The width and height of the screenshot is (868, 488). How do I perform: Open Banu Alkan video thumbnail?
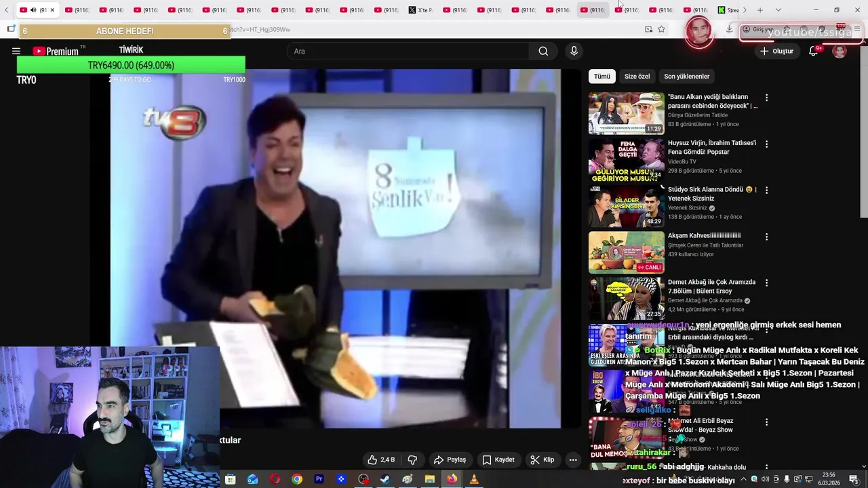tap(627, 113)
